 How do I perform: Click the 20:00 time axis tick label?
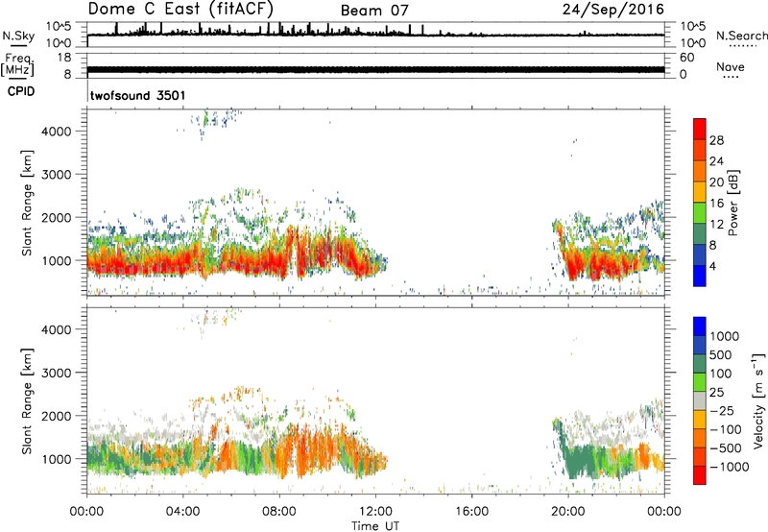pos(568,512)
